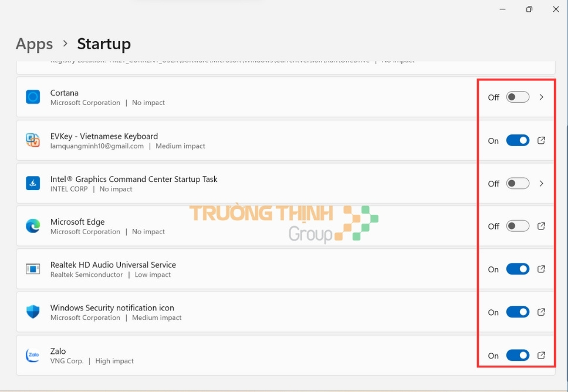
Task: Click the Intel Graphics Command Center icon
Action: [33, 183]
